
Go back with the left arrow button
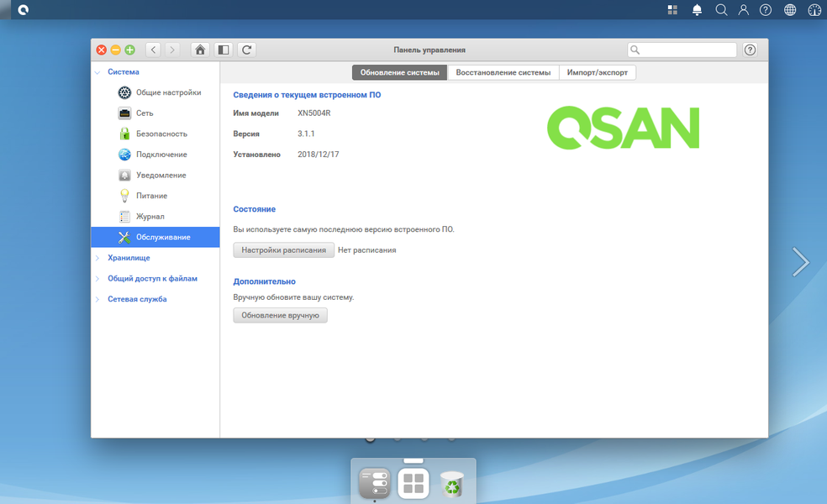tap(154, 50)
